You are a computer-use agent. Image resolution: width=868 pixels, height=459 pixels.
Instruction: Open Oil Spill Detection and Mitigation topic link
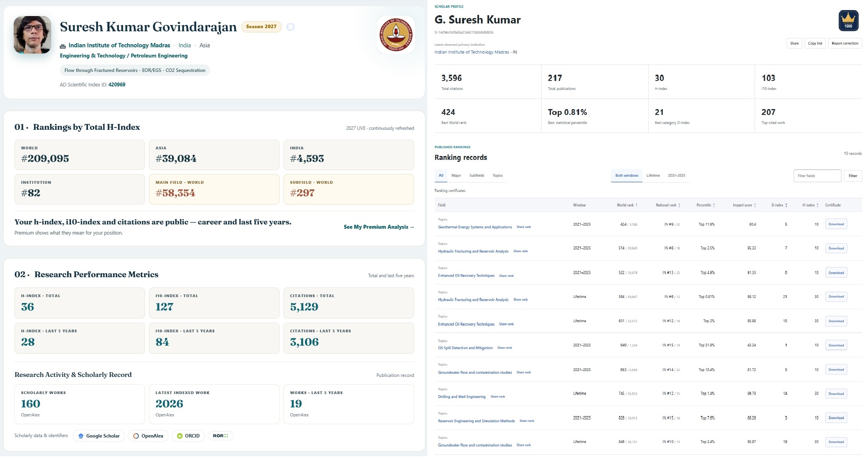click(x=465, y=348)
